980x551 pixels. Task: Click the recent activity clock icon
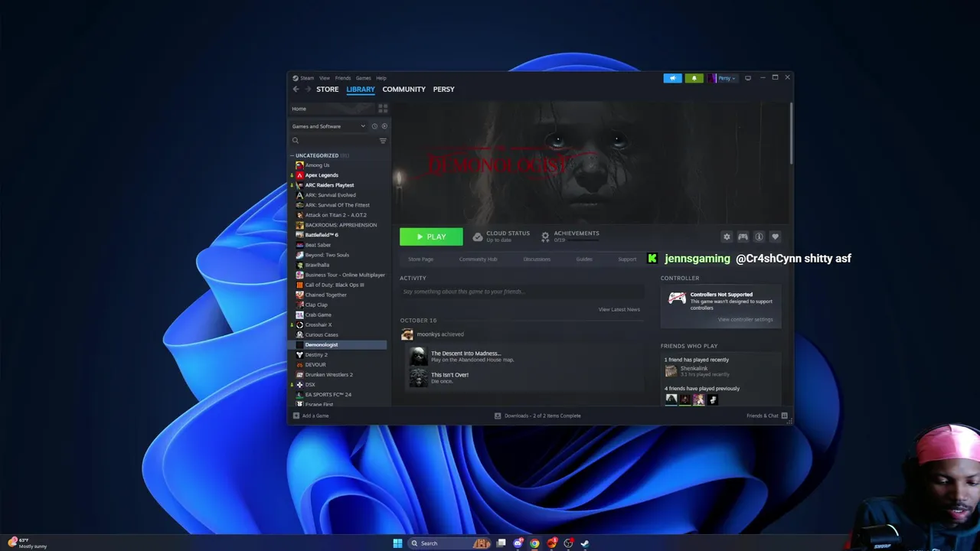coord(374,126)
